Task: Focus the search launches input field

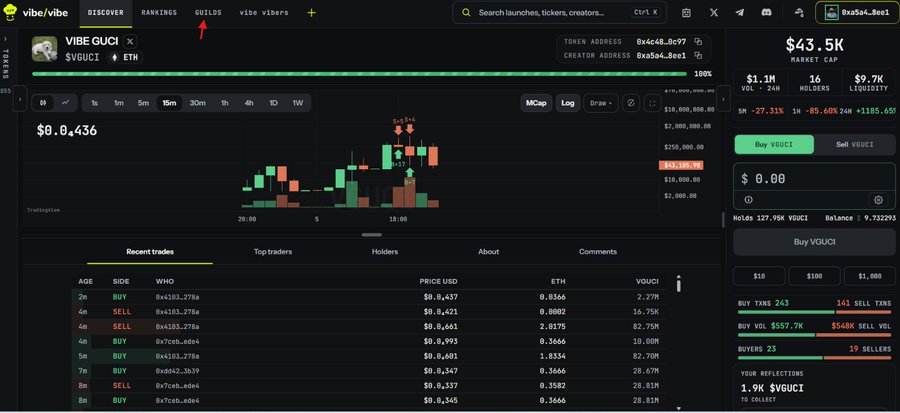Action: pyautogui.click(x=560, y=13)
